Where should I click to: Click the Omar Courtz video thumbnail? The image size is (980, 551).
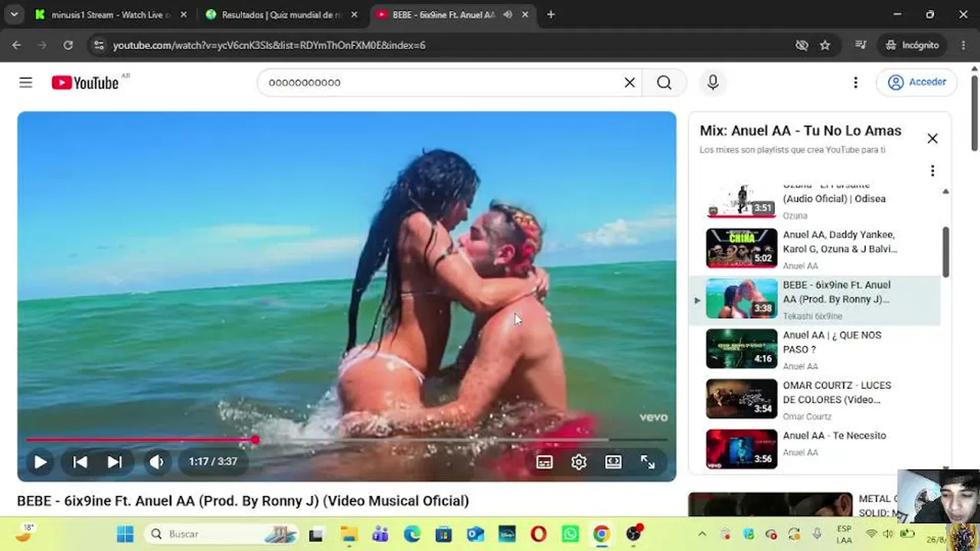(x=741, y=399)
